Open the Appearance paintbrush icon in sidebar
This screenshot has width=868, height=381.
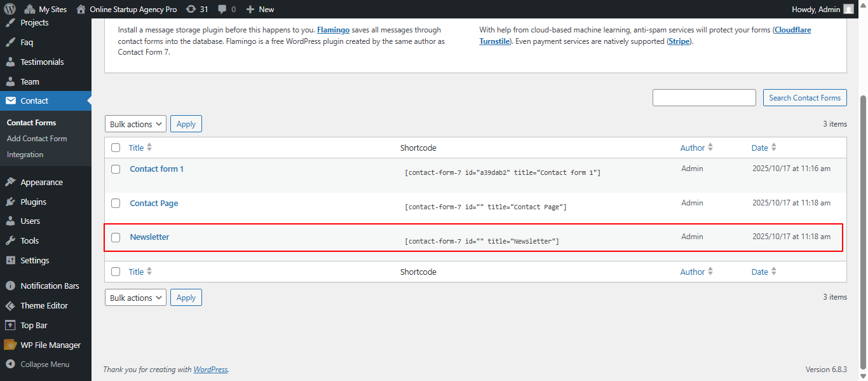[x=11, y=181]
